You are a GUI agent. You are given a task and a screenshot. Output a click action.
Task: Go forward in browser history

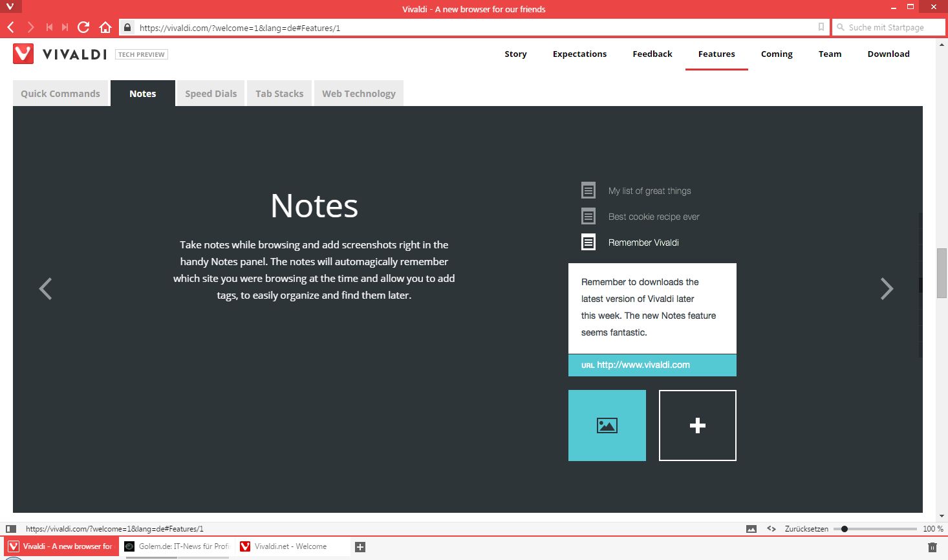pyautogui.click(x=30, y=27)
